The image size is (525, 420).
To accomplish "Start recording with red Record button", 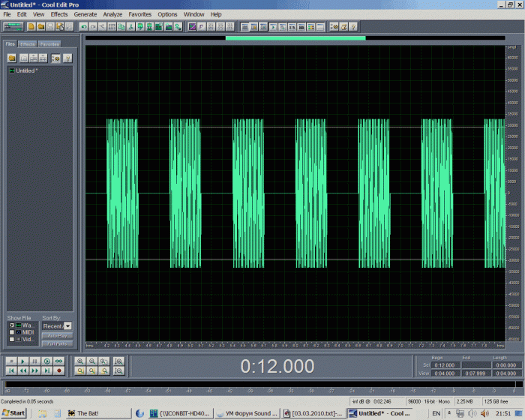I will 59,370.
